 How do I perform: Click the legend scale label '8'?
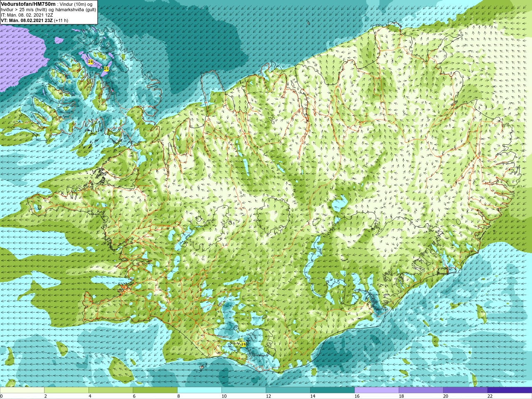pos(179,396)
